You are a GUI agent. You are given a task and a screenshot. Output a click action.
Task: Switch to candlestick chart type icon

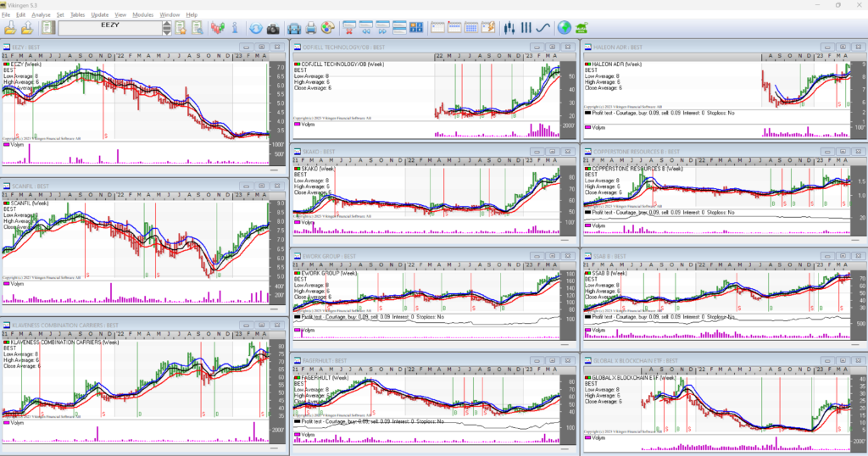509,28
